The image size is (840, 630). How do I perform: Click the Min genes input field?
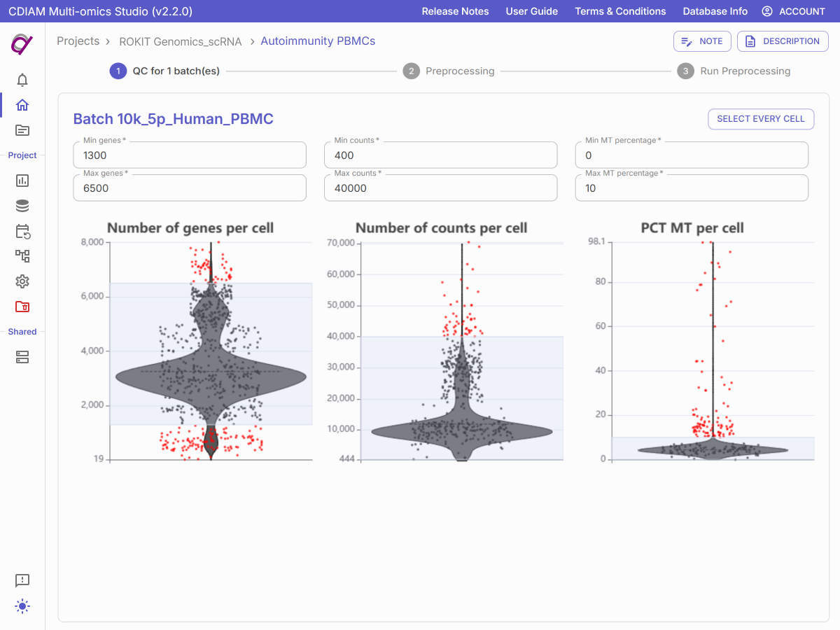[x=190, y=155]
